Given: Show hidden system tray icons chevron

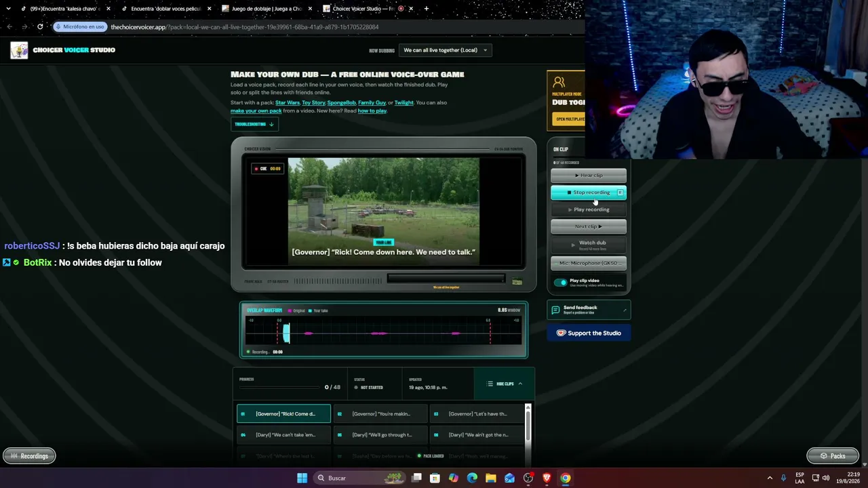Looking at the screenshot, I should click(770, 478).
